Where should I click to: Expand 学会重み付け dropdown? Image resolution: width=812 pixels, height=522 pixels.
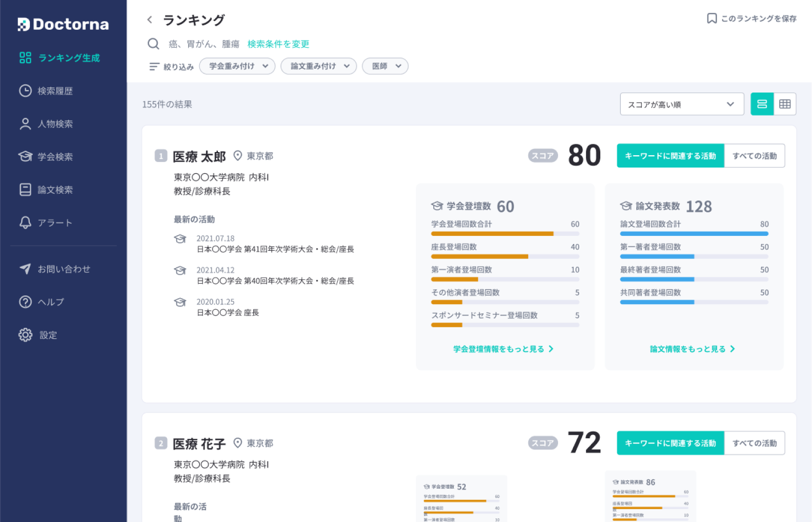pyautogui.click(x=237, y=66)
